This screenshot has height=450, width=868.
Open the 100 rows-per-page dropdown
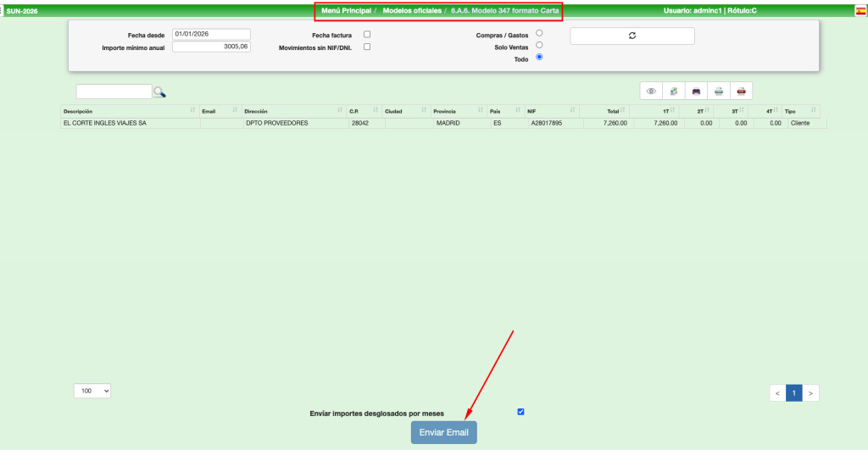pos(92,392)
